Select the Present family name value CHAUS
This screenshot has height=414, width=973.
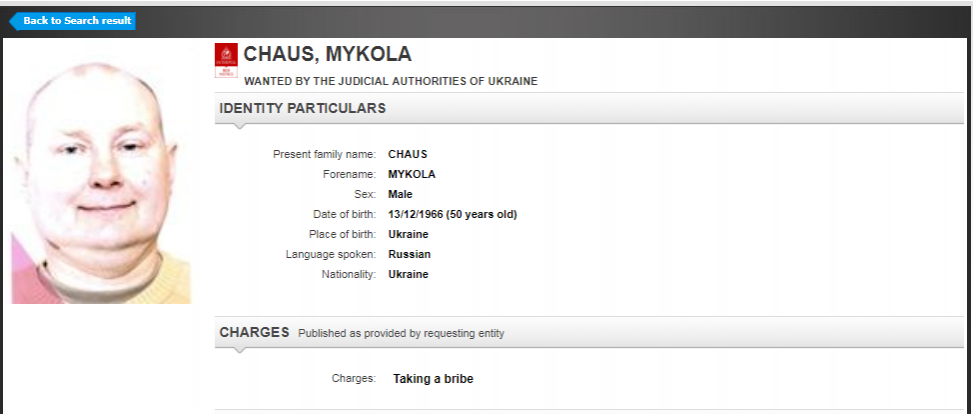[x=407, y=154]
